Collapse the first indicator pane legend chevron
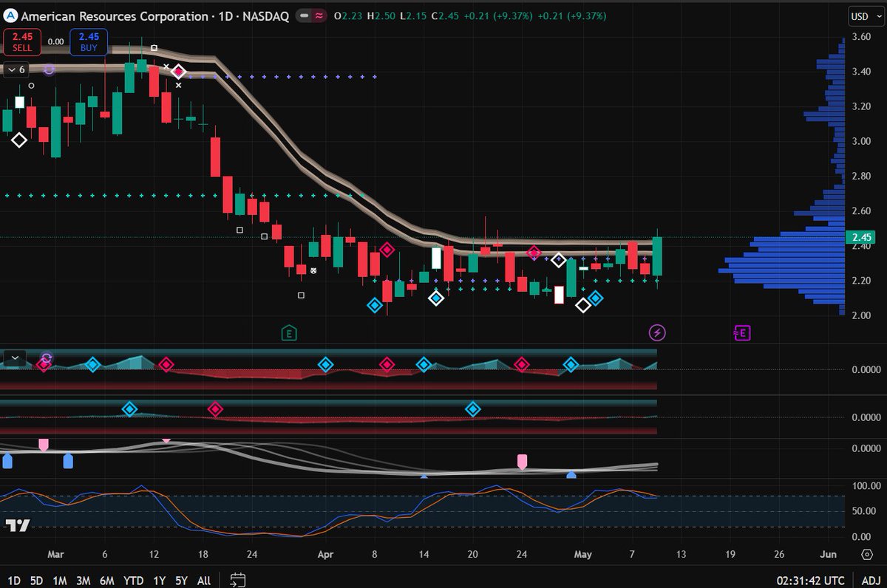The width and height of the screenshot is (887, 588). (x=15, y=358)
